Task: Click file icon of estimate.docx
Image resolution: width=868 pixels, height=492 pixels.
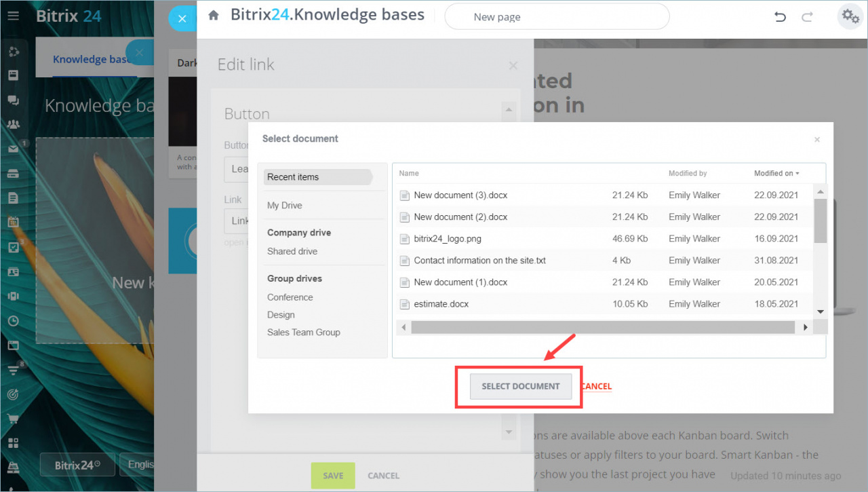Action: (x=405, y=304)
